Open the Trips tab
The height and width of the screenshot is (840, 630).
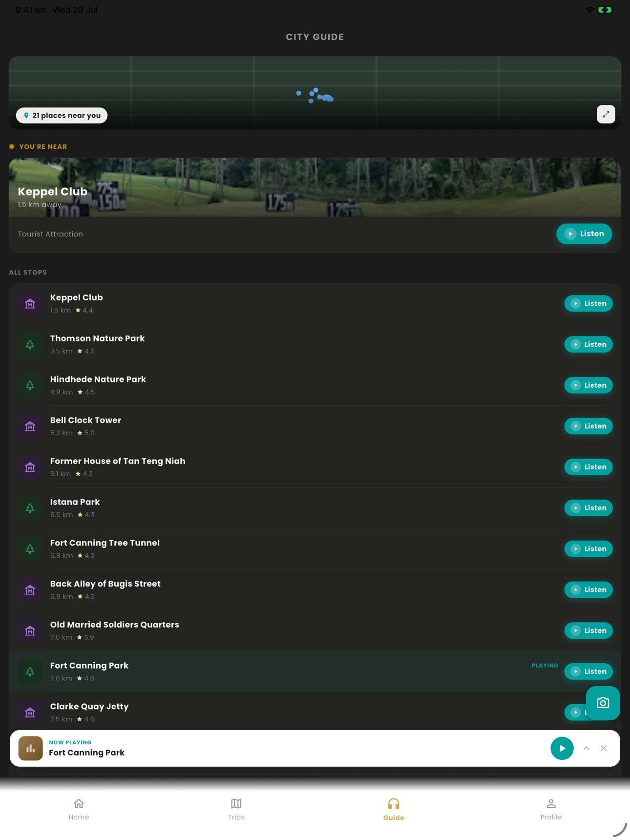pos(236,809)
